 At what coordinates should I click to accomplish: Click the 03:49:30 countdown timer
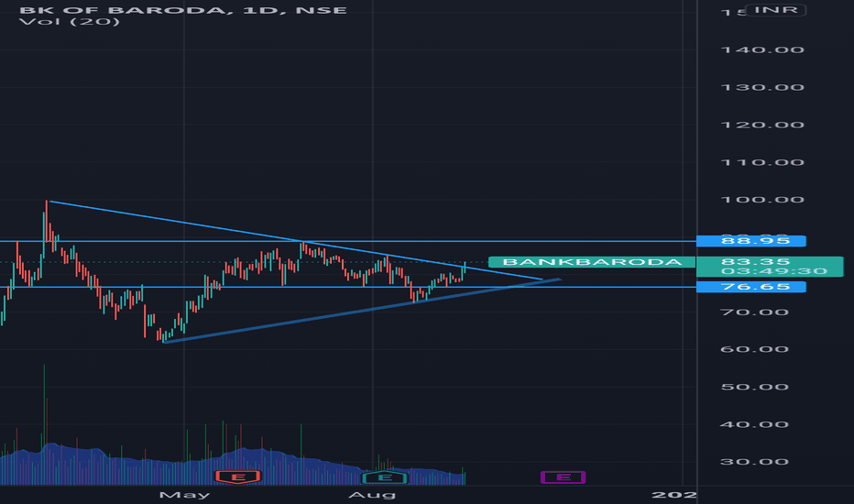click(774, 271)
